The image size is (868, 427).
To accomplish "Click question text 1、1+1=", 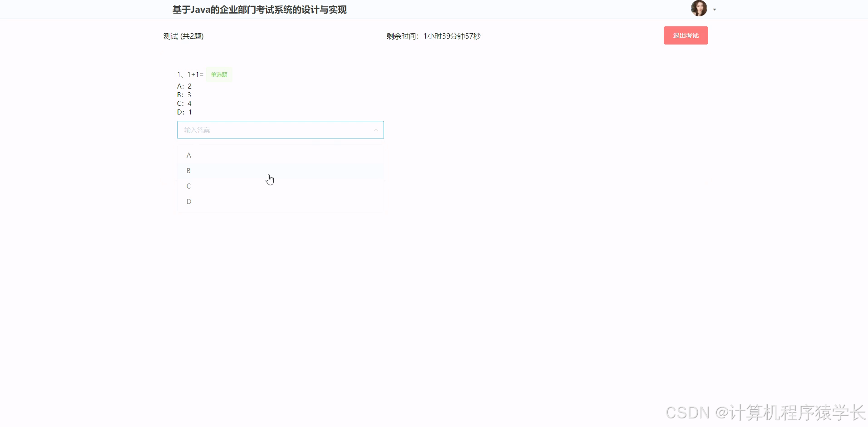I will [x=190, y=74].
